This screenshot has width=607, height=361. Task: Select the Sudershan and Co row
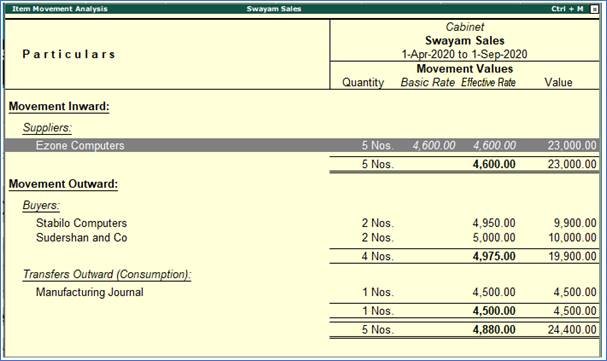[x=302, y=237]
